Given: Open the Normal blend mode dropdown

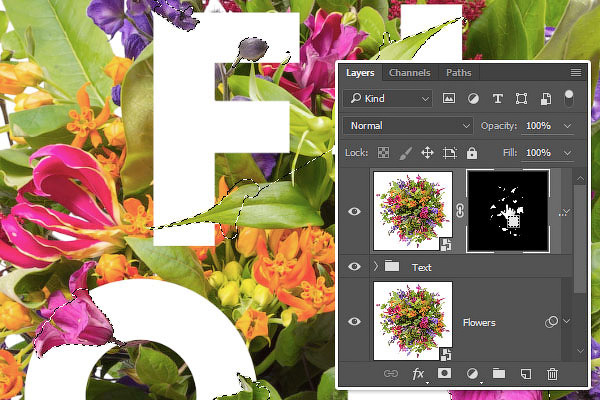Looking at the screenshot, I should pyautogui.click(x=408, y=126).
